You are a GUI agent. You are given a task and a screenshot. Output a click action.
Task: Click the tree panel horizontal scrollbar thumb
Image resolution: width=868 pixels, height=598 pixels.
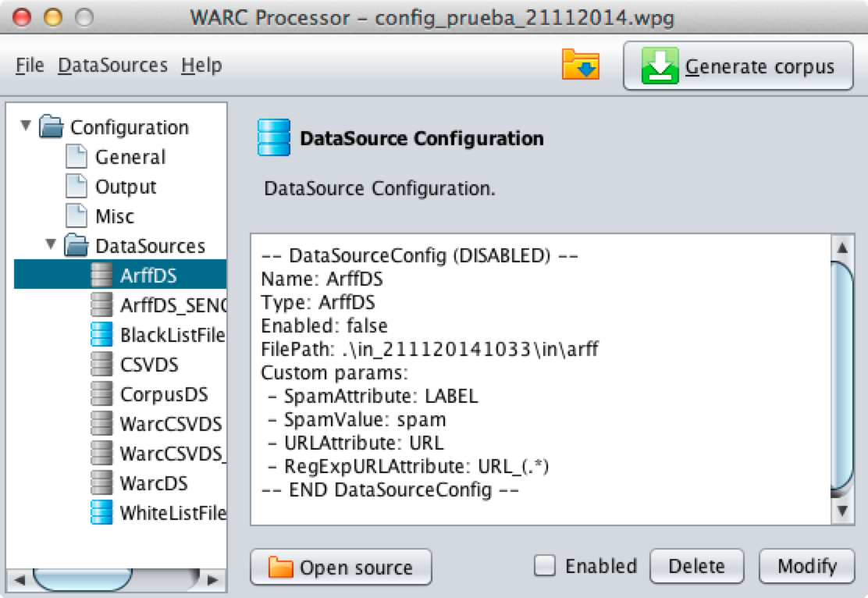[x=73, y=580]
